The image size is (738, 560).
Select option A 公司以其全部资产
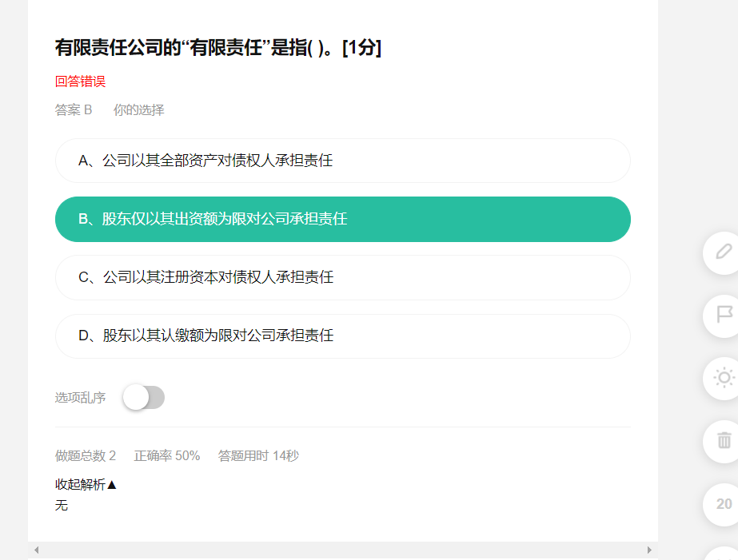click(x=343, y=161)
